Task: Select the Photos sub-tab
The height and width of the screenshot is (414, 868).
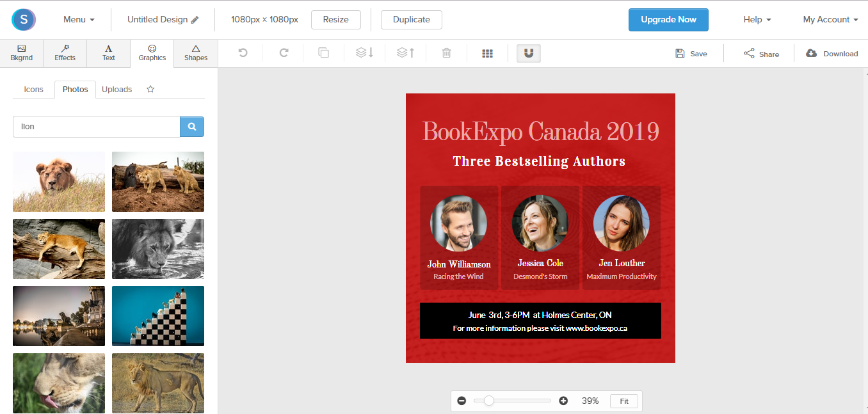Action: (x=76, y=90)
